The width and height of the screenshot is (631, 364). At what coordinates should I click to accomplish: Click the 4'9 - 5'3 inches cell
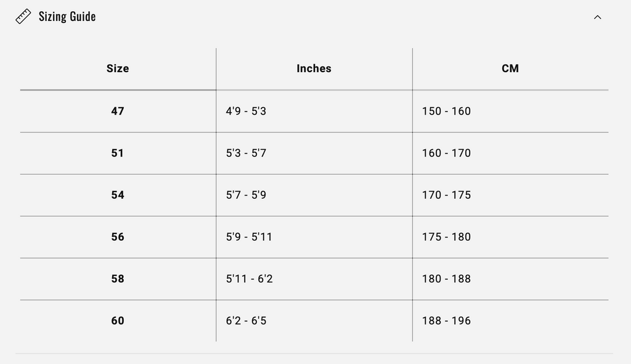tap(246, 111)
